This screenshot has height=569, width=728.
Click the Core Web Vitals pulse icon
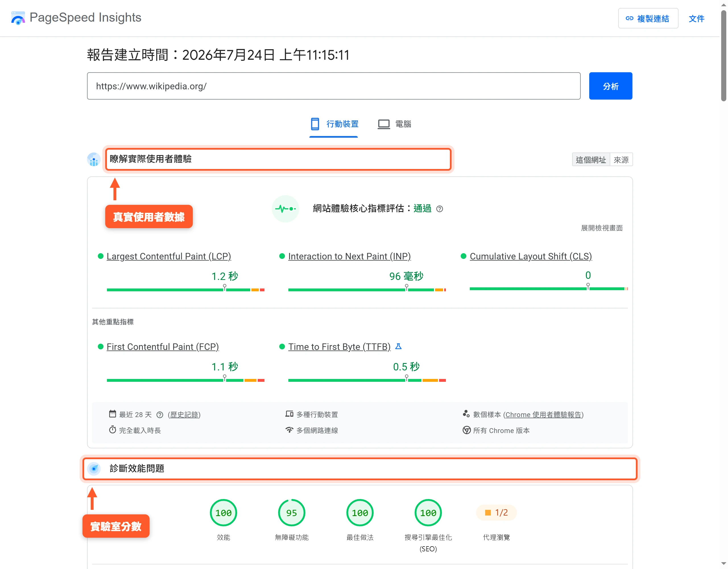pos(285,209)
